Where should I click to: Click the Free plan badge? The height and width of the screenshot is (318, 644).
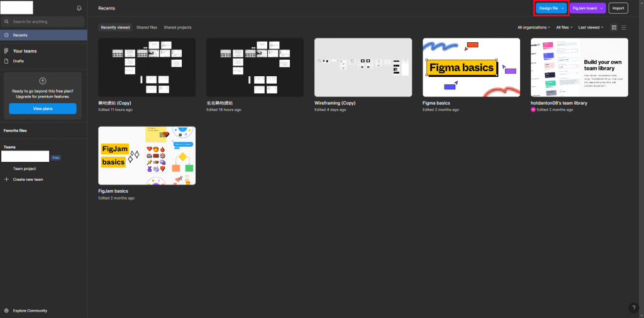pyautogui.click(x=56, y=157)
